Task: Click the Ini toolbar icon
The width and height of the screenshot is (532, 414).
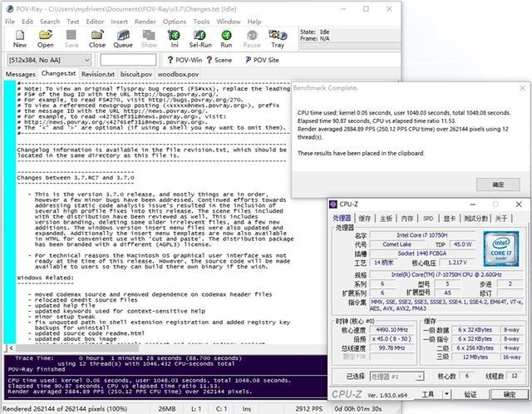Action: pyautogui.click(x=175, y=37)
